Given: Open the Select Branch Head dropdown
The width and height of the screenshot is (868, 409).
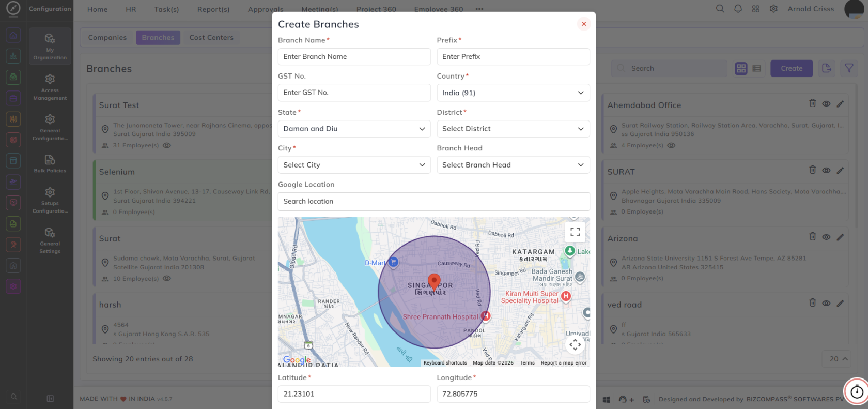Looking at the screenshot, I should 513,165.
